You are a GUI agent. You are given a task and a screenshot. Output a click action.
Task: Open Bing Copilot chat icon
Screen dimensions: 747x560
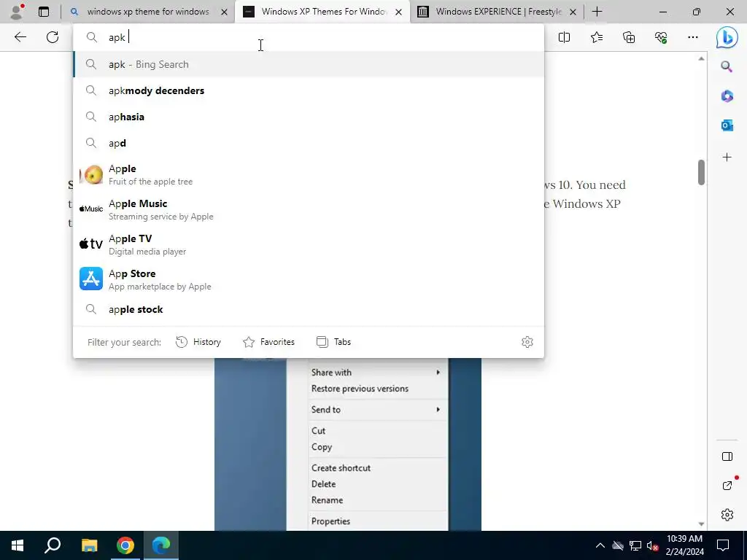coord(727,38)
